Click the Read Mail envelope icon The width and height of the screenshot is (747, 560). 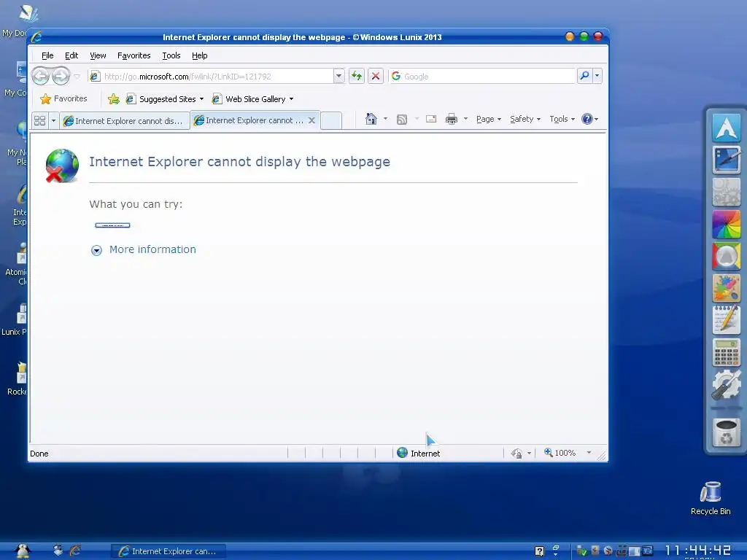click(x=431, y=119)
